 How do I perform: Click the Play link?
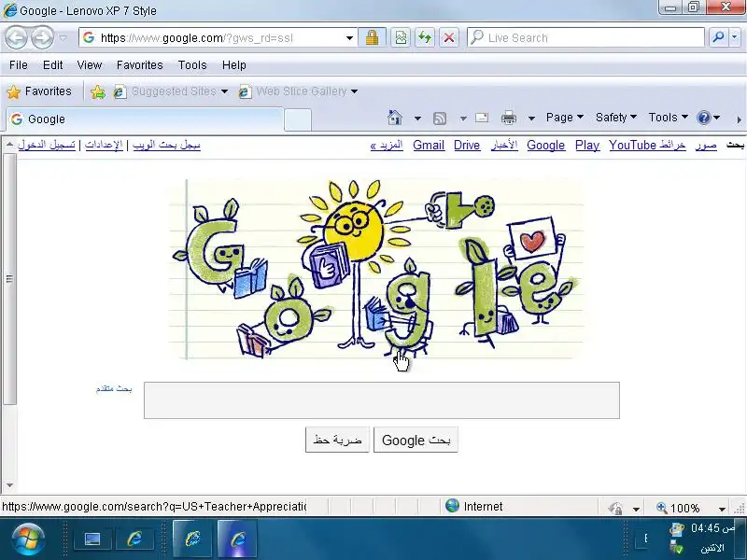click(587, 146)
